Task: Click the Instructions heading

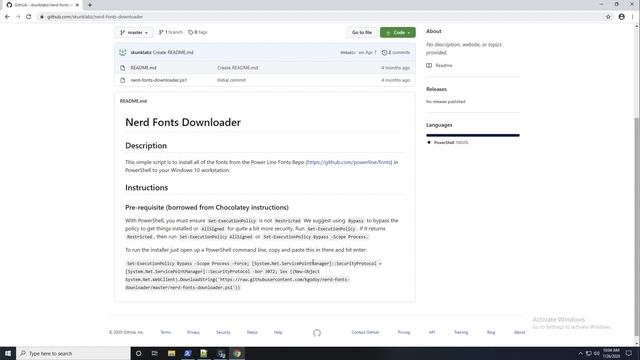Action: [x=147, y=188]
